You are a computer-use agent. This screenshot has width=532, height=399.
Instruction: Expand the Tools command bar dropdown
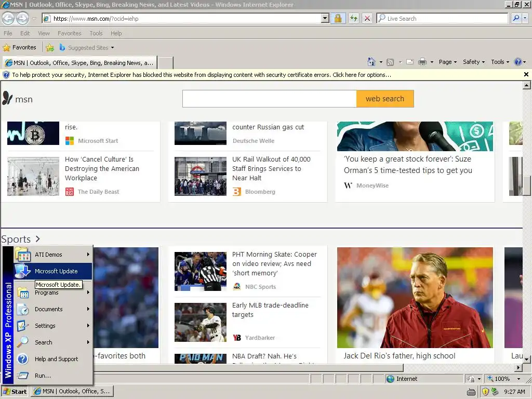pos(500,62)
